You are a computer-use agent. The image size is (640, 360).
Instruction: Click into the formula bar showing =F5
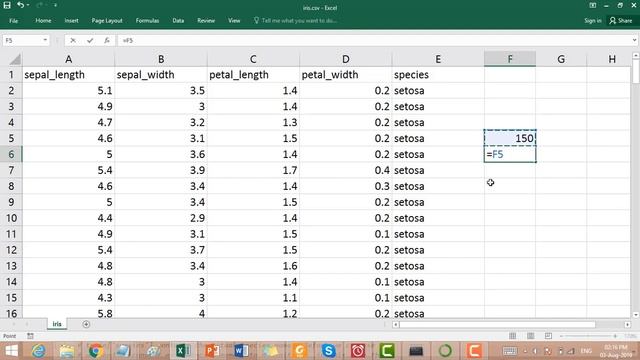(x=373, y=40)
